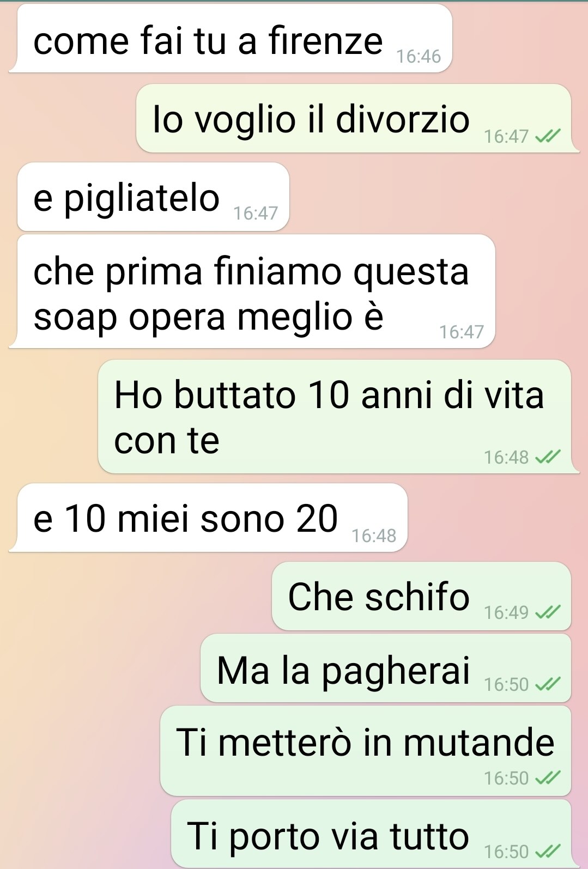Screen dimensions: 588x869
Task: Tap read ticks on 'Ti porto via tutto'
Action: click(x=548, y=850)
